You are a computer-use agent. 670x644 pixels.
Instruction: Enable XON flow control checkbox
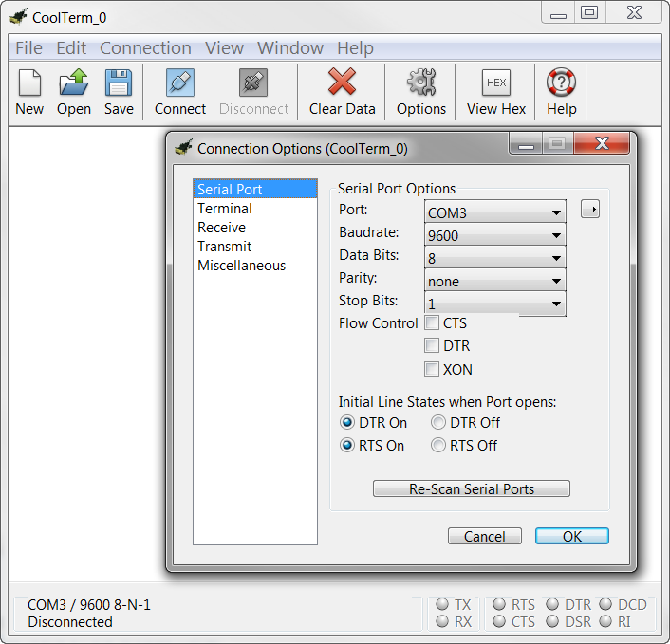coord(432,369)
